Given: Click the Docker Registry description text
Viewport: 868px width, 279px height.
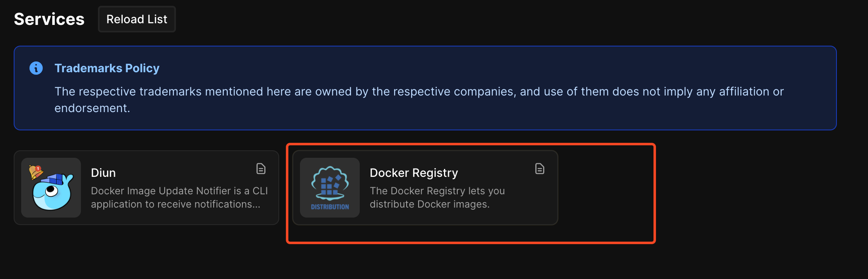Looking at the screenshot, I should tap(437, 197).
